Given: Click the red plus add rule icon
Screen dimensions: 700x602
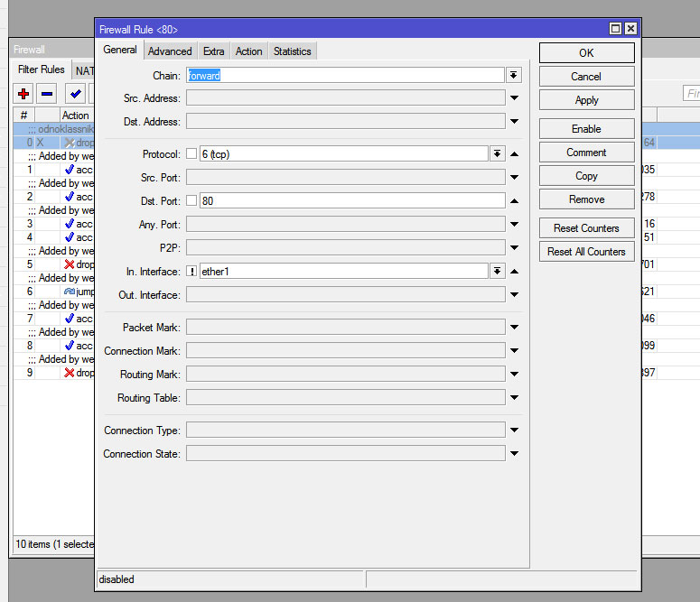Looking at the screenshot, I should [23, 94].
